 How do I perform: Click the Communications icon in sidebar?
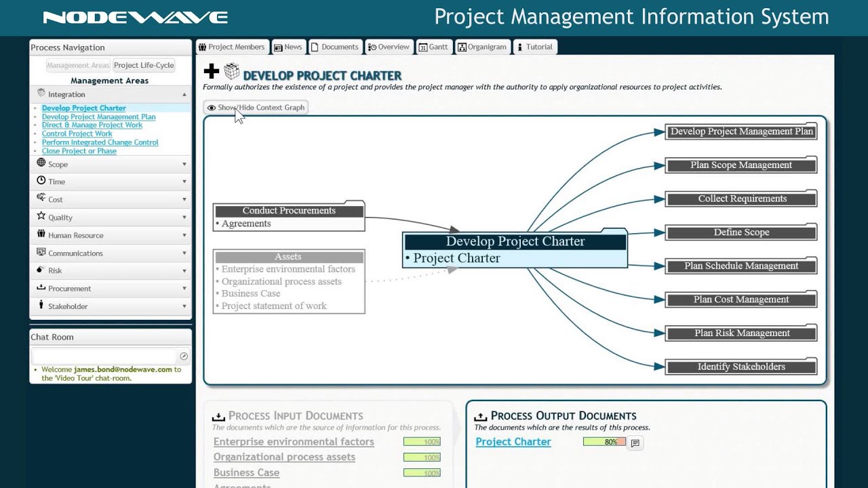41,252
